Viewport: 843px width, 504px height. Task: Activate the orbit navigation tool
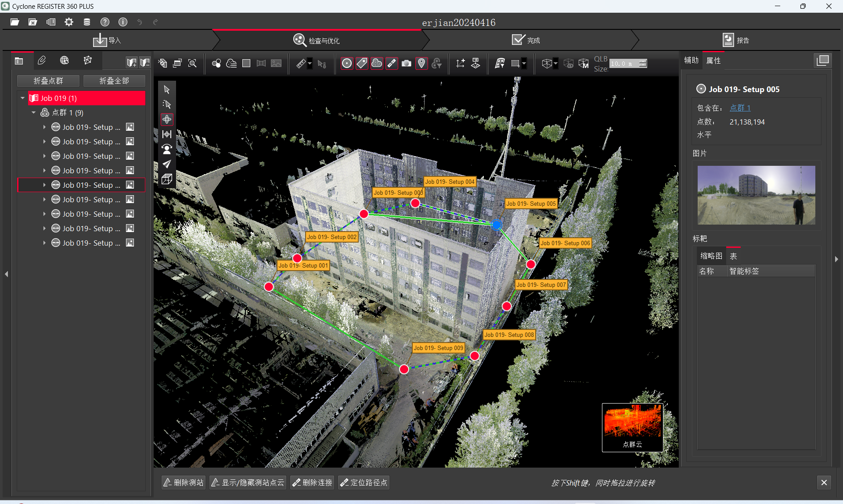(x=167, y=119)
